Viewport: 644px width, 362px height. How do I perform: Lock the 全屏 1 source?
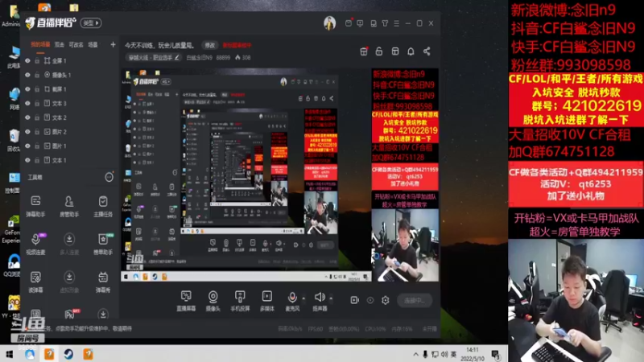point(37,61)
